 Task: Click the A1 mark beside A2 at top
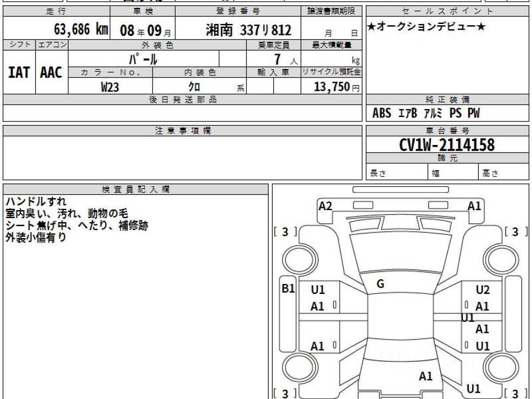(x=474, y=206)
